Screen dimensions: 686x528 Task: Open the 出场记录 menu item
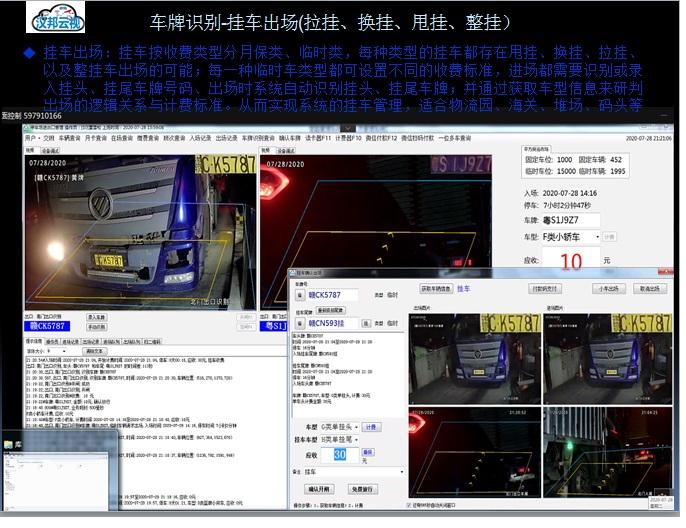coord(226,137)
